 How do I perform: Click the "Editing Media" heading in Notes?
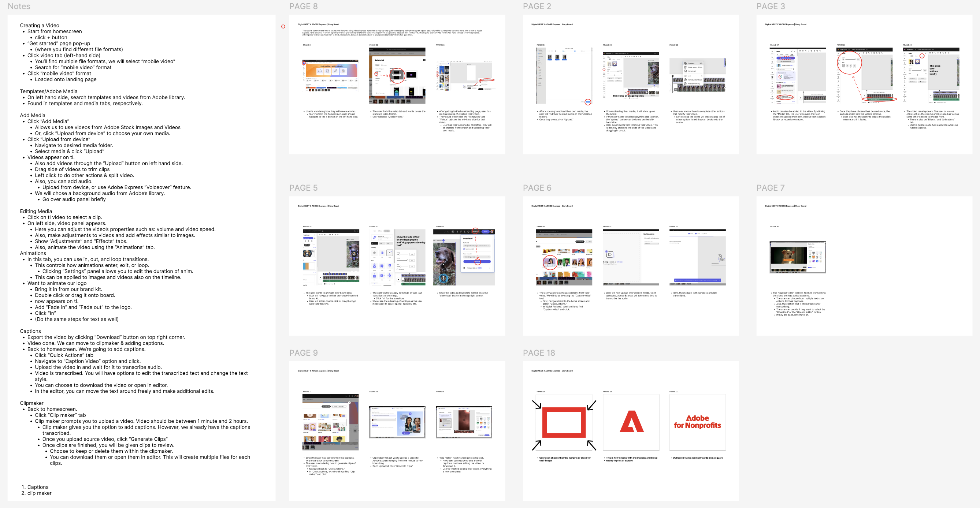pos(36,211)
